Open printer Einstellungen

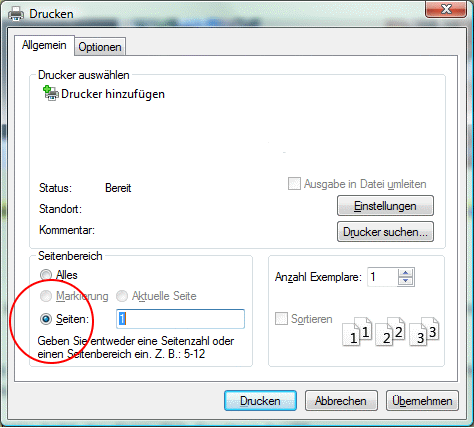(385, 206)
